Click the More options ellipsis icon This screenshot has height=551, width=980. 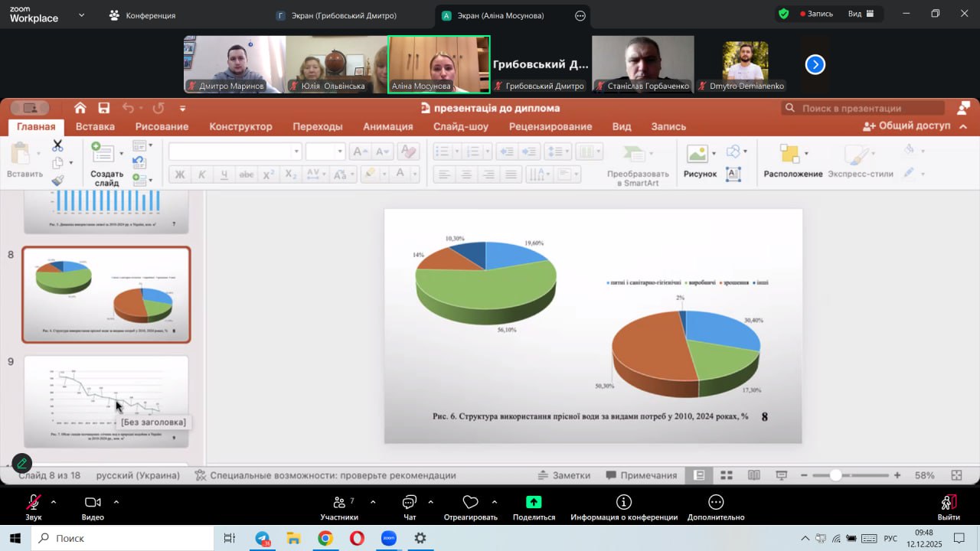[x=716, y=503]
